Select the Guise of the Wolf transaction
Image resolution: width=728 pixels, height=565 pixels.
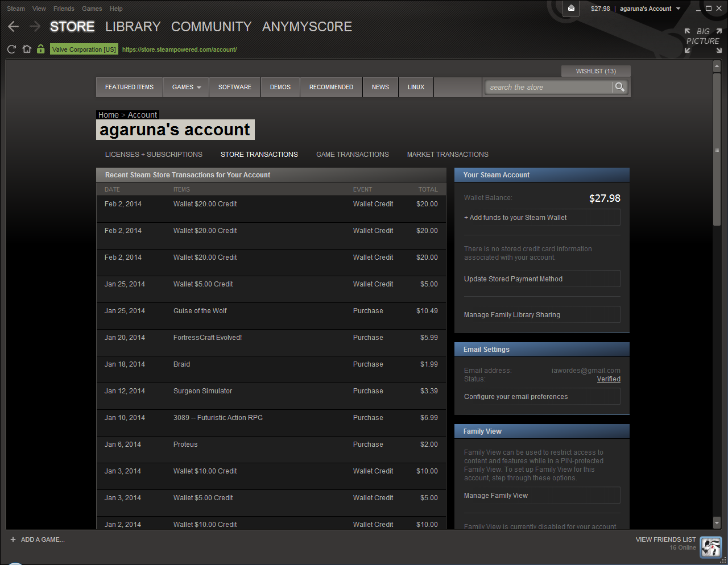(271, 316)
